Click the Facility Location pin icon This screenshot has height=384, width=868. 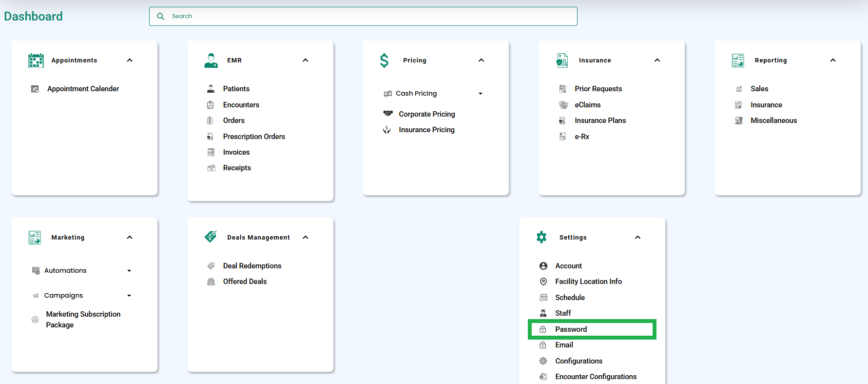coord(543,282)
